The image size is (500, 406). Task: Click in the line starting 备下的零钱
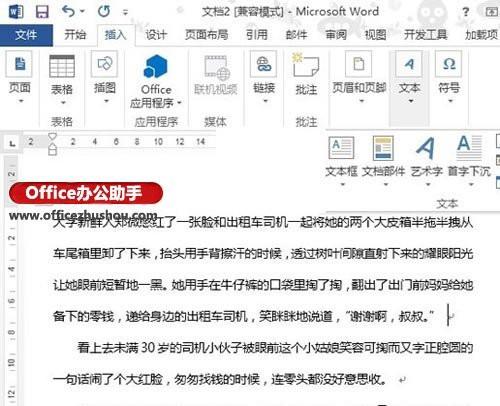click(243, 316)
